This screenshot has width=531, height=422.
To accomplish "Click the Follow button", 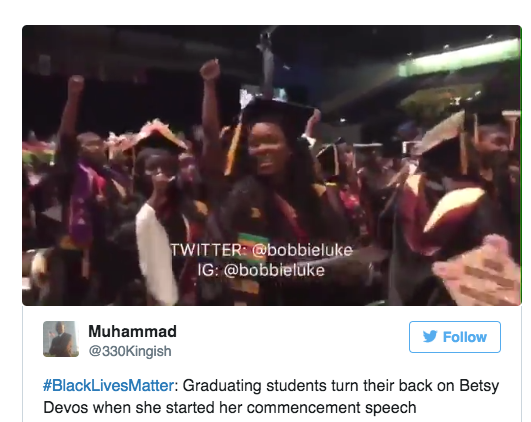I will pyautogui.click(x=455, y=337).
